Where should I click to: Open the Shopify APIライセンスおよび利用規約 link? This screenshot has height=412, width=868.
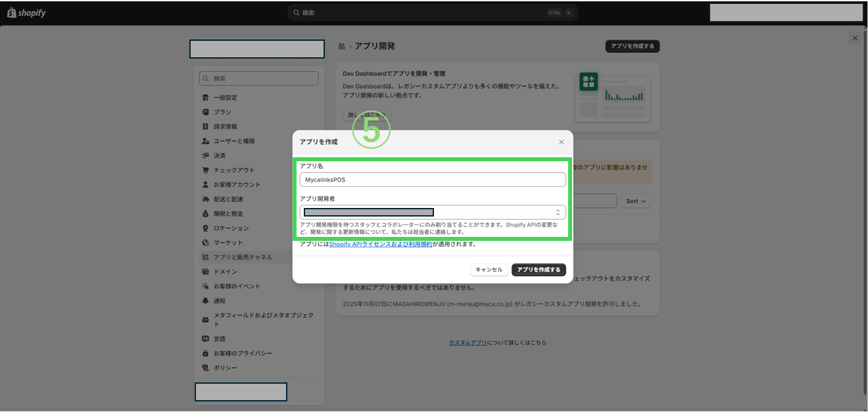381,244
